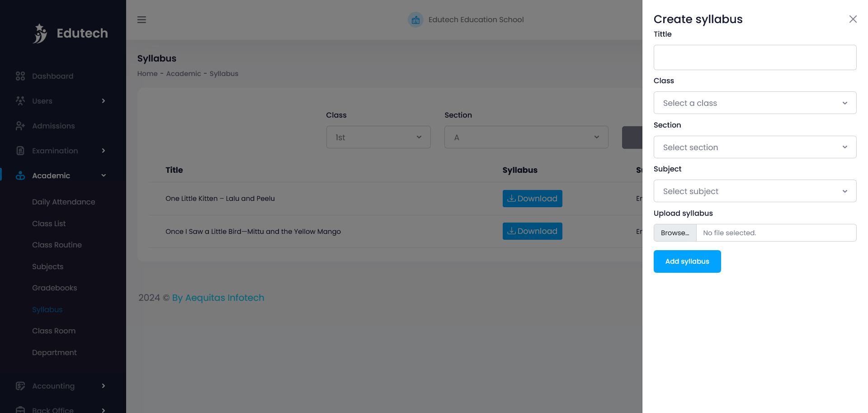This screenshot has height=413, width=868.
Task: Open the Aequitas Infotech link
Action: 218,298
